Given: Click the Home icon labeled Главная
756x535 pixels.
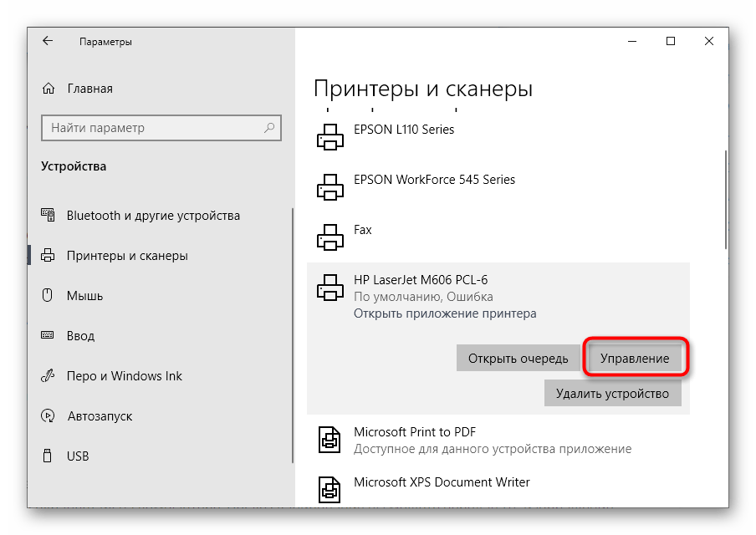Looking at the screenshot, I should pyautogui.click(x=49, y=89).
